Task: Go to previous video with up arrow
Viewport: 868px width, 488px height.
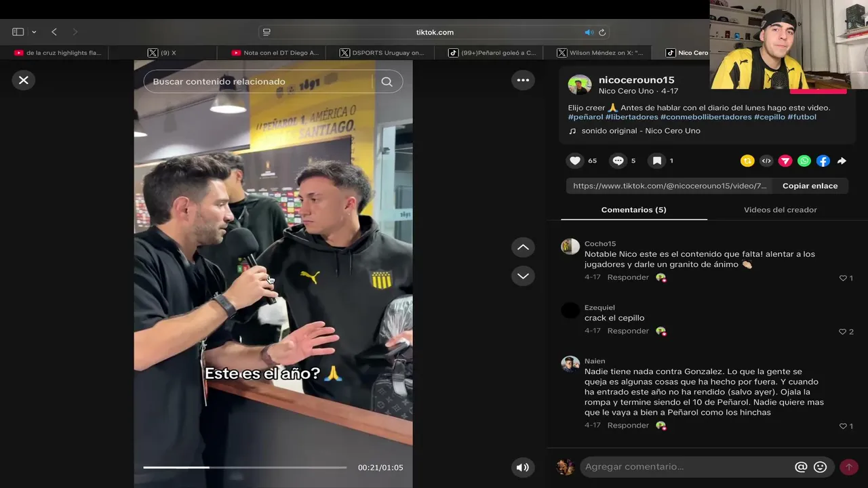Action: click(x=523, y=247)
